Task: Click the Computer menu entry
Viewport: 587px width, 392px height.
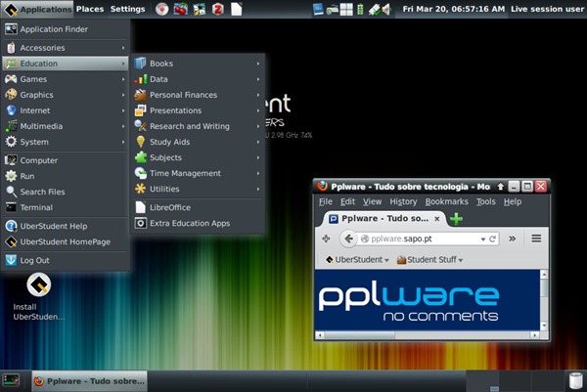Action: pyautogui.click(x=66, y=160)
